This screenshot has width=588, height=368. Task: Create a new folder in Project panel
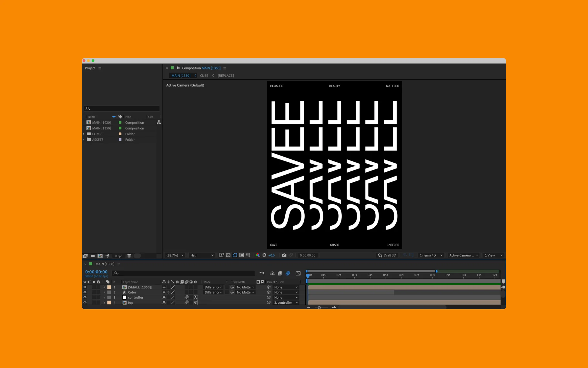click(93, 256)
